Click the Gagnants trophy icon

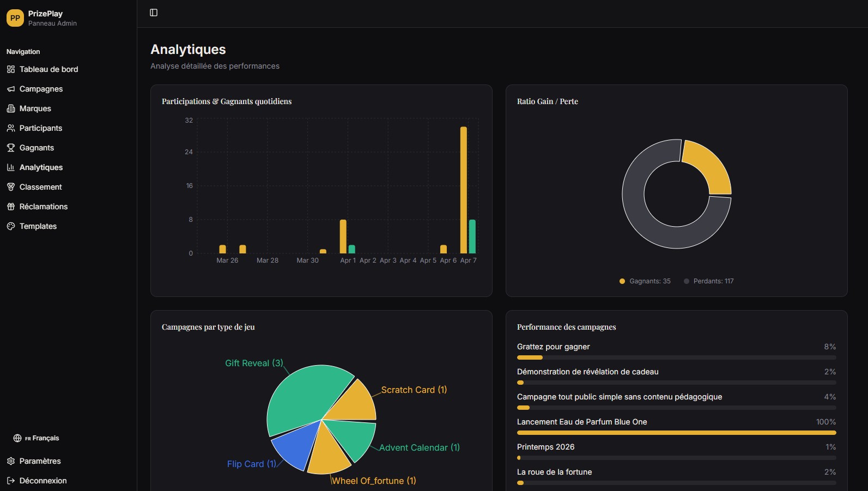11,148
